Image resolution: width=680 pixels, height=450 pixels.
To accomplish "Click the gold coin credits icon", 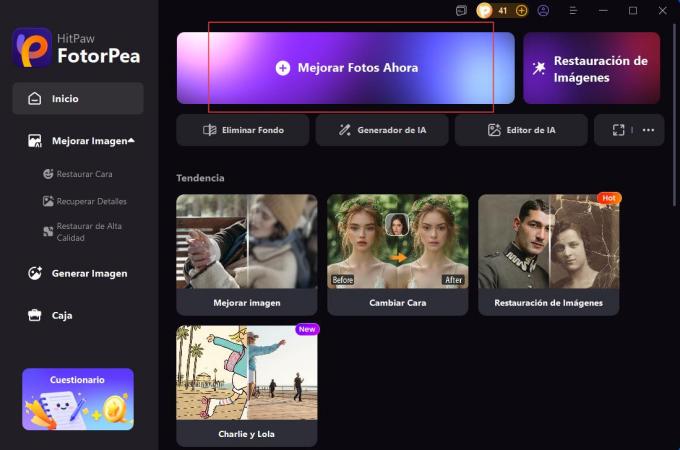I will 485,10.
